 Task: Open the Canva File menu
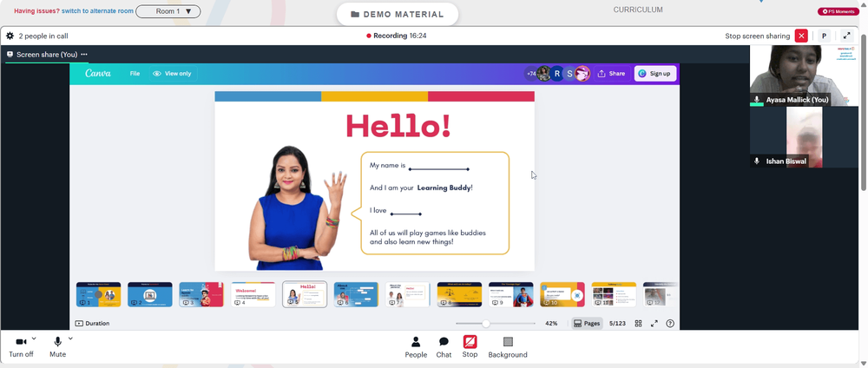(135, 74)
